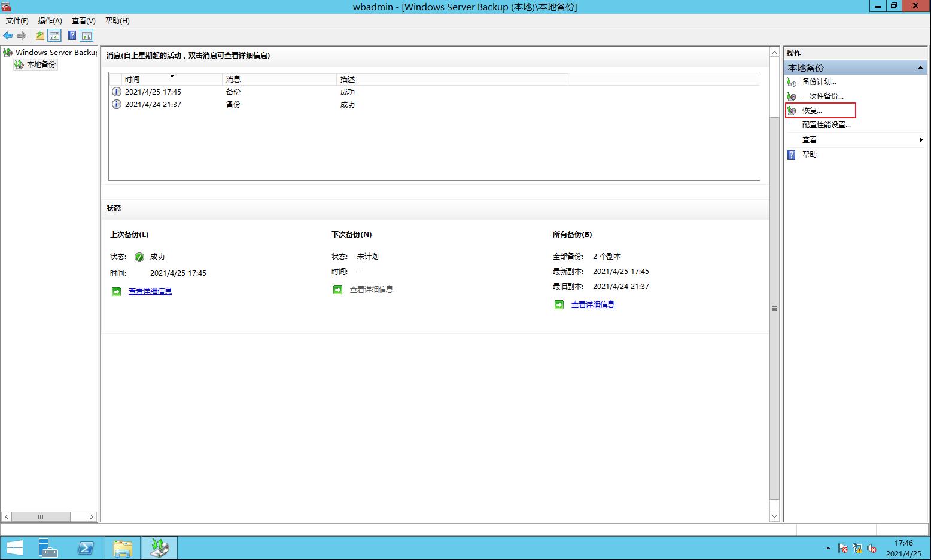Click the Action Center flag tray icon
The image size is (931, 560).
tap(842, 548)
